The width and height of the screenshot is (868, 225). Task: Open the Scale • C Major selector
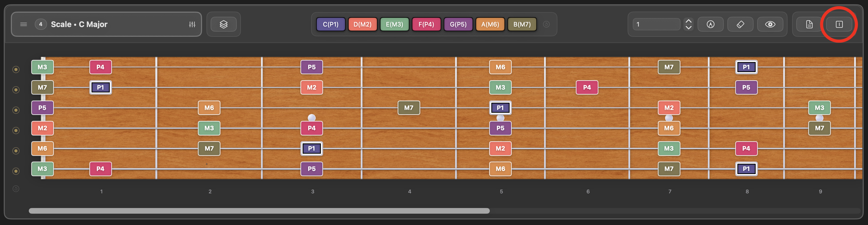pyautogui.click(x=106, y=24)
